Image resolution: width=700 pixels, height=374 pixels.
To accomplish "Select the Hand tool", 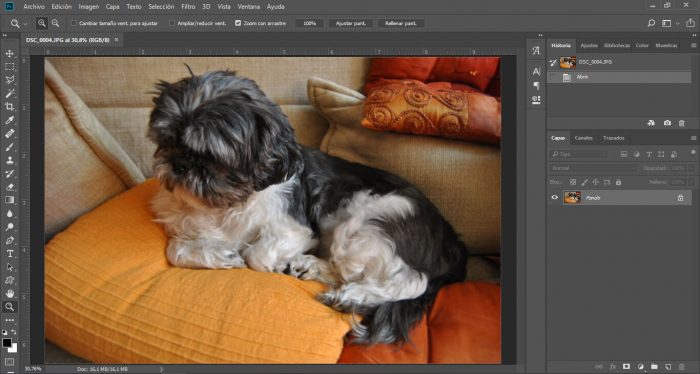I will click(9, 294).
